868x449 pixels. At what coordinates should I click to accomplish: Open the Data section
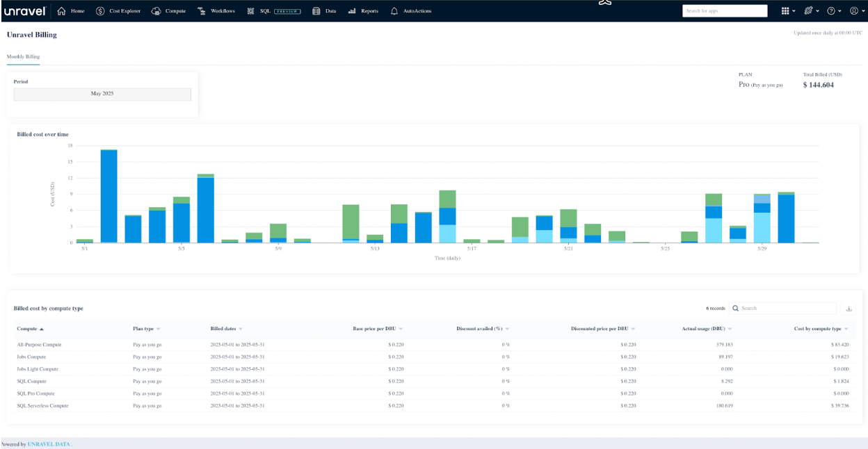click(324, 11)
